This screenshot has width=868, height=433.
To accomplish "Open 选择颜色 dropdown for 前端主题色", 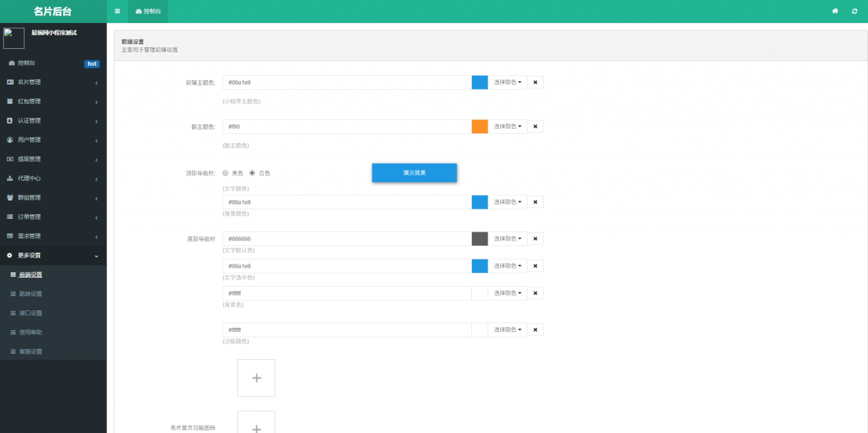I will click(x=507, y=82).
